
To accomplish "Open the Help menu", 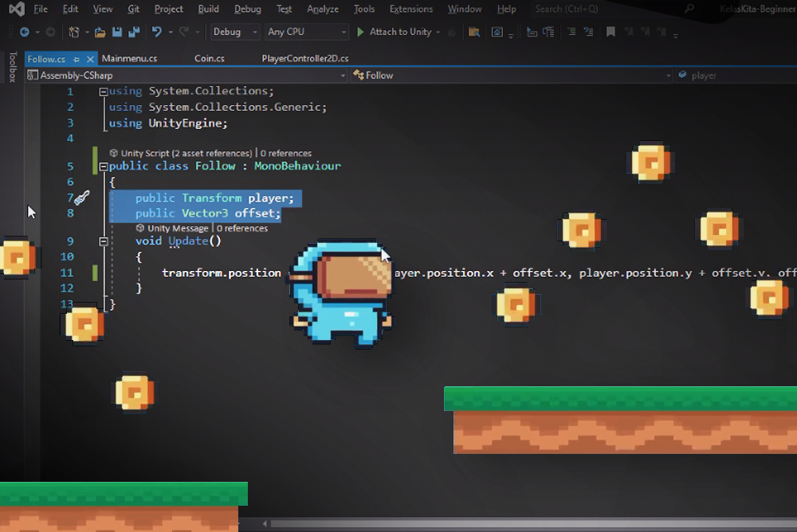I will tap(506, 9).
